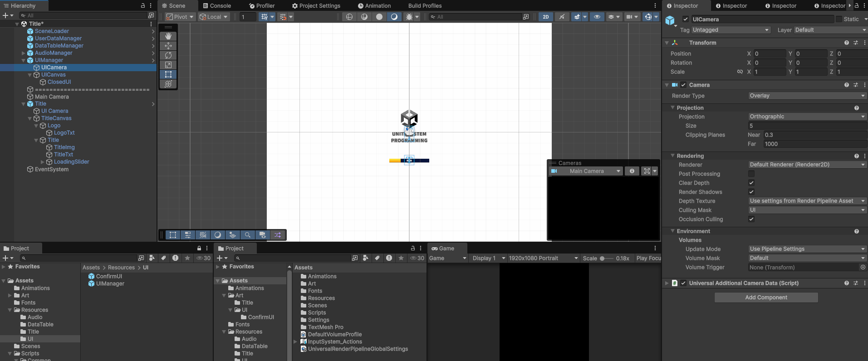Switch to the Animation tab

(374, 6)
